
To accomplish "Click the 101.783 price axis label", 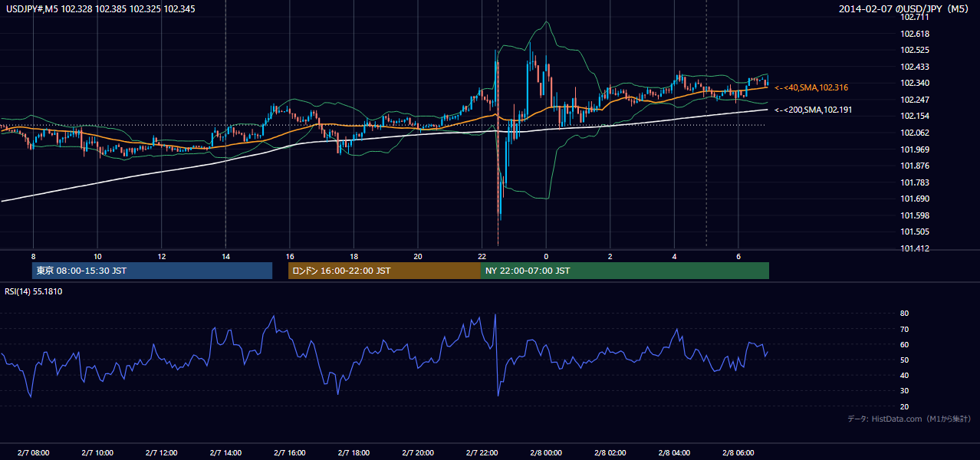I will (x=915, y=182).
